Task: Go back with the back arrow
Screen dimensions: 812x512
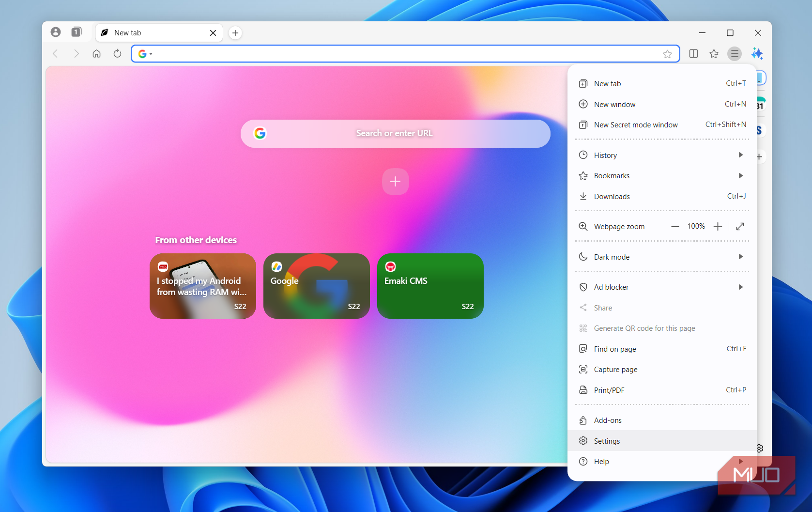Action: (55, 54)
